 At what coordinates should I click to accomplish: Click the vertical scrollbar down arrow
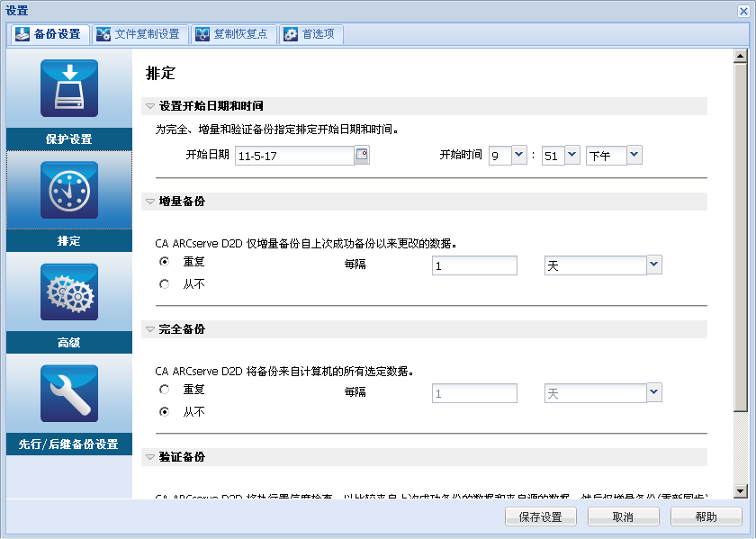[741, 491]
